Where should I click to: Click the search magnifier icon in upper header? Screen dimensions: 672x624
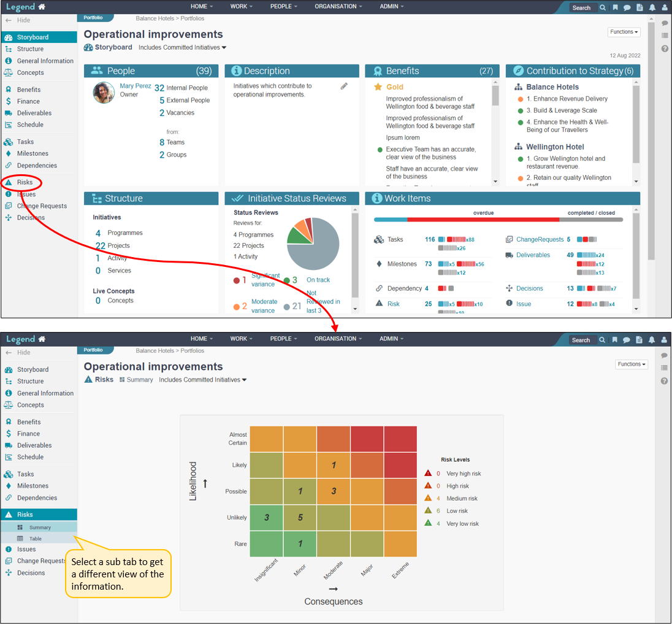(603, 7)
